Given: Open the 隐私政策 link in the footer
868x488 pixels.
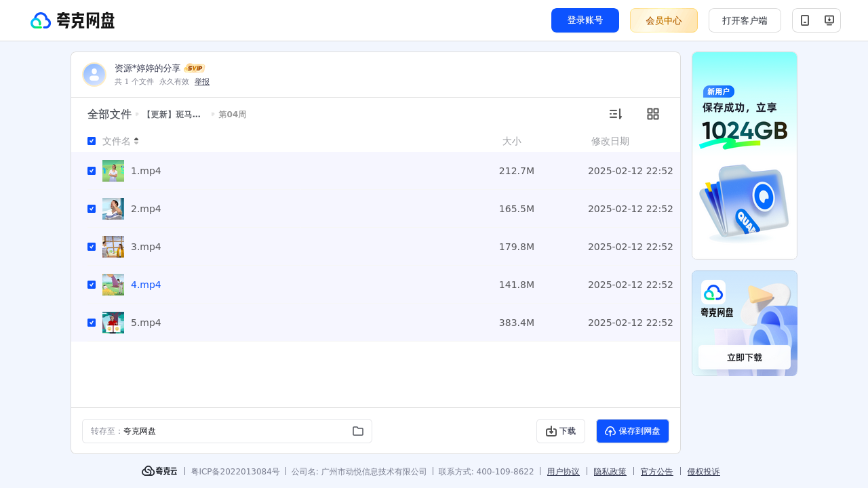Looking at the screenshot, I should pyautogui.click(x=610, y=472).
